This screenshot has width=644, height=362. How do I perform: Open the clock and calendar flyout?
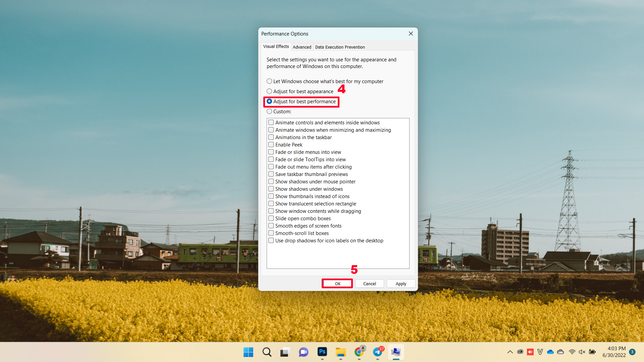click(614, 352)
